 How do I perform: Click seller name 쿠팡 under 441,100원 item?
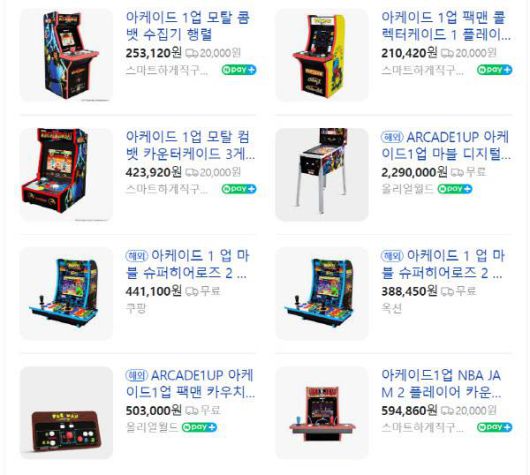point(136,308)
